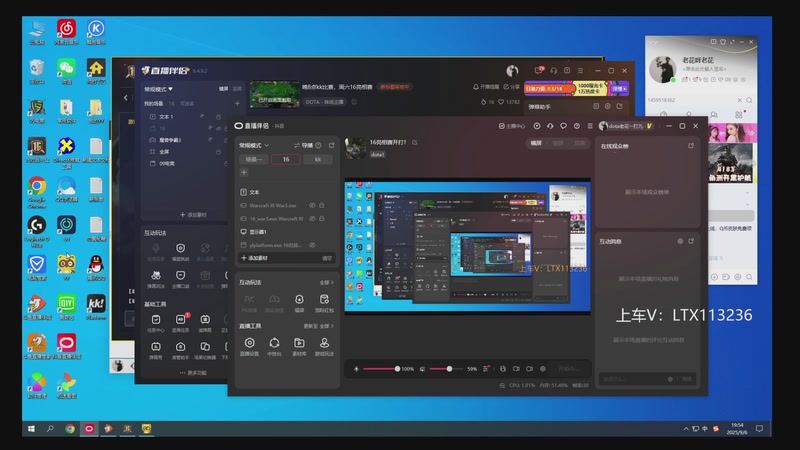Lock the 16_war3.exe Warcraft III source
This screenshot has height=450, width=800.
coord(322,218)
